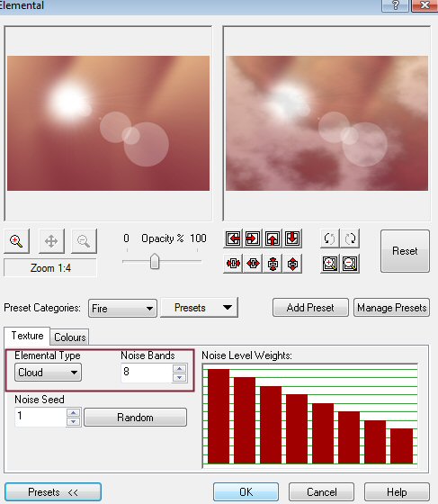
Task: Click the zoom out magnifier icon
Action: [x=84, y=241]
